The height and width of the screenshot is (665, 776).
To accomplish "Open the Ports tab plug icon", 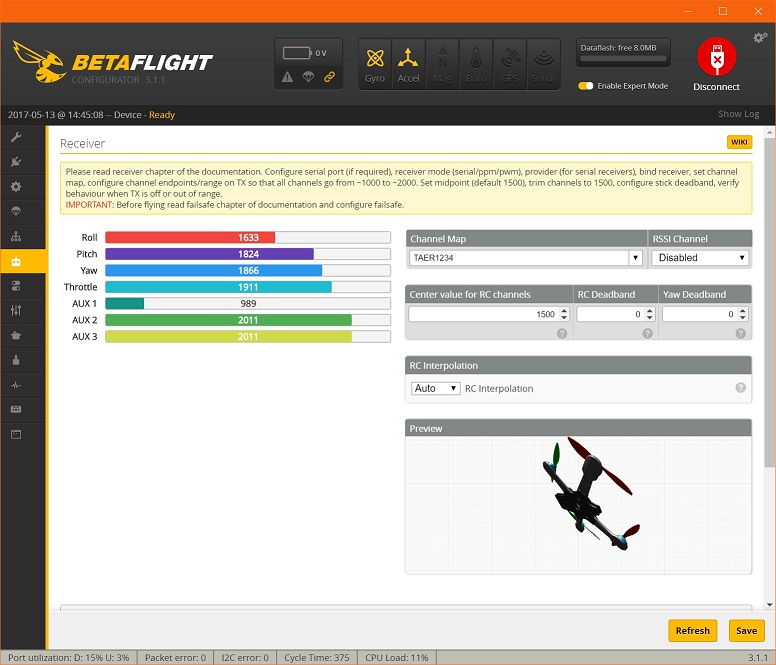I will click(16, 162).
